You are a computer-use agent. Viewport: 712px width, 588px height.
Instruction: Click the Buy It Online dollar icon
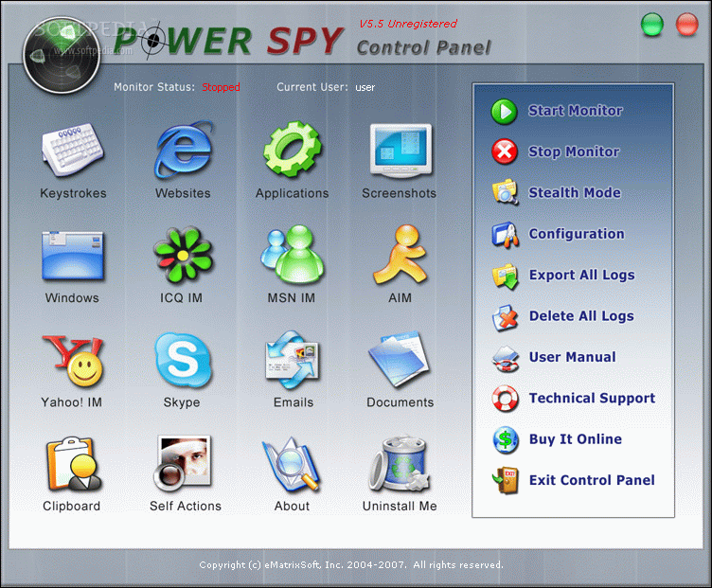(x=505, y=440)
